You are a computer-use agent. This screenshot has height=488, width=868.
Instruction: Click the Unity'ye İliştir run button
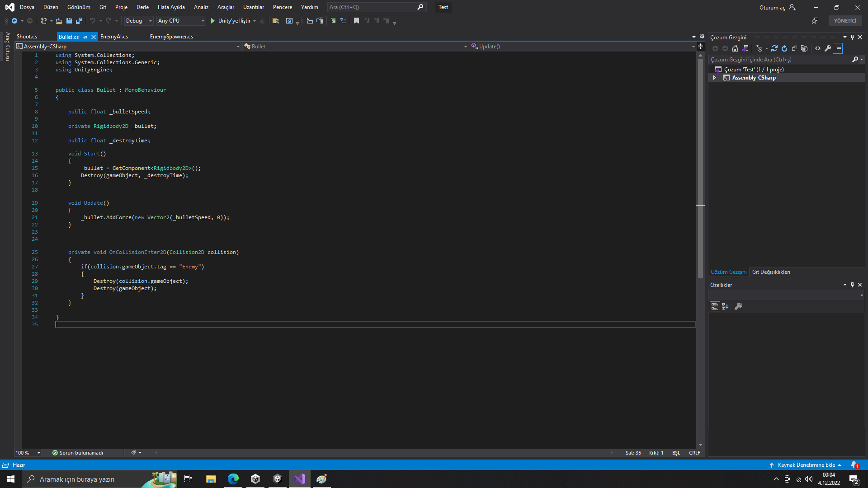pyautogui.click(x=231, y=21)
